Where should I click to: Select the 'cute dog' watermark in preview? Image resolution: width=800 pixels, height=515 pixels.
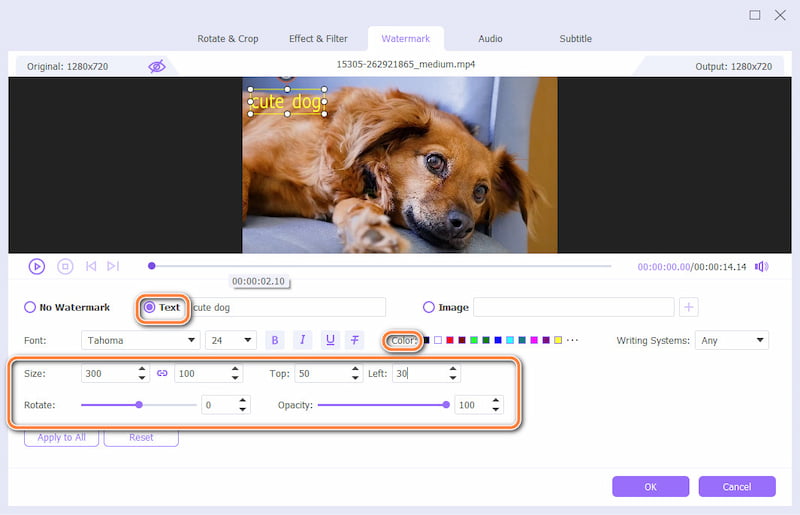[x=287, y=102]
